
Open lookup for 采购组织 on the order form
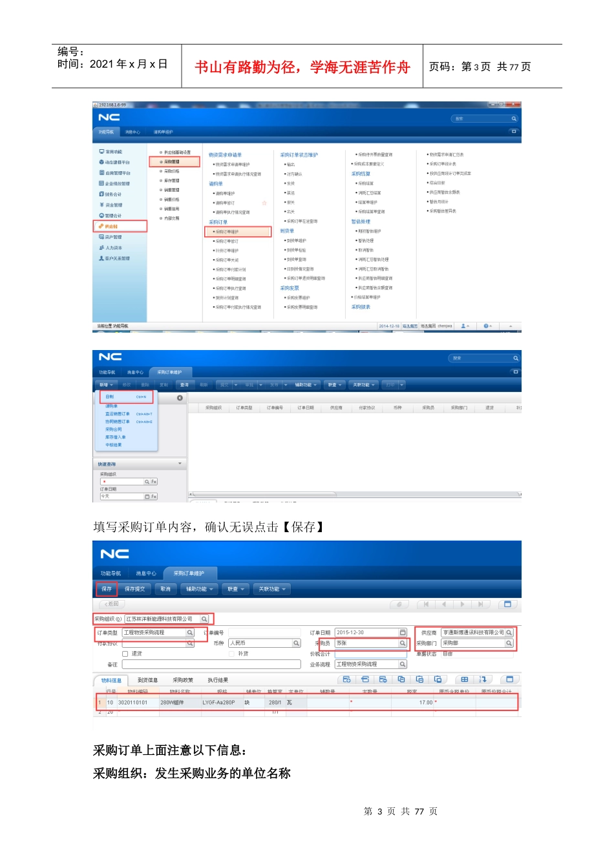pos(204,619)
